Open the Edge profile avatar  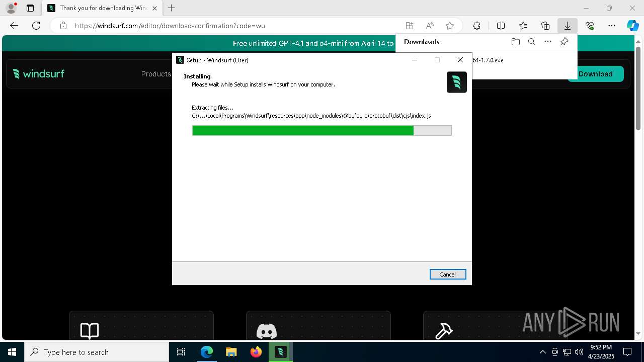(x=11, y=8)
